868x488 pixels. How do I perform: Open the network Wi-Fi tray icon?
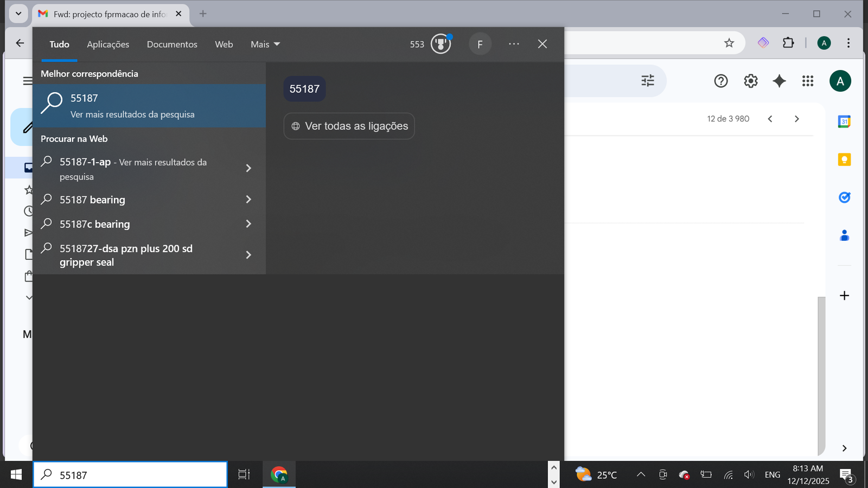pos(728,475)
